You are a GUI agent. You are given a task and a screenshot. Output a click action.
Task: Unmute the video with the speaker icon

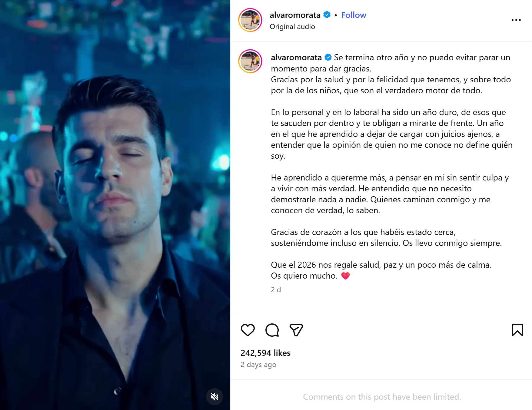point(214,397)
